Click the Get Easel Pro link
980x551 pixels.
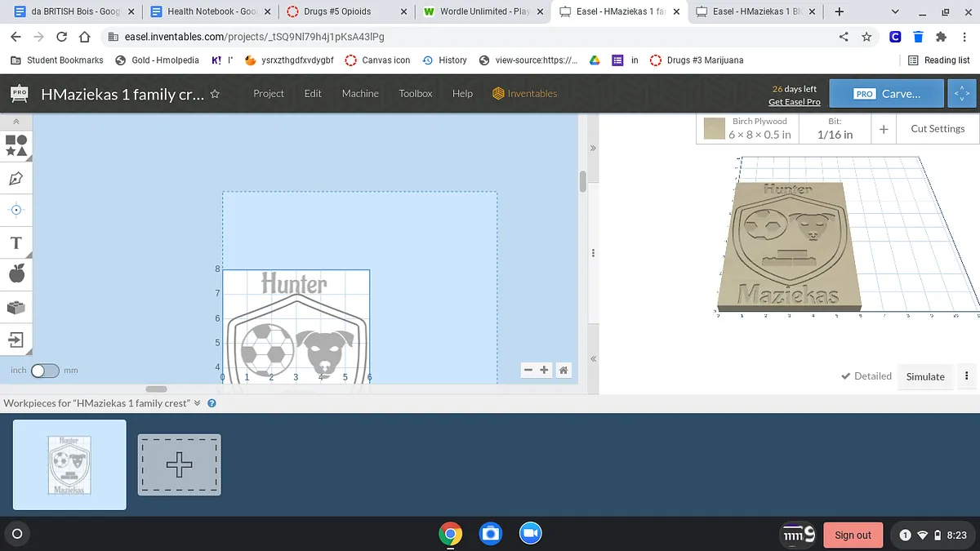(x=794, y=102)
